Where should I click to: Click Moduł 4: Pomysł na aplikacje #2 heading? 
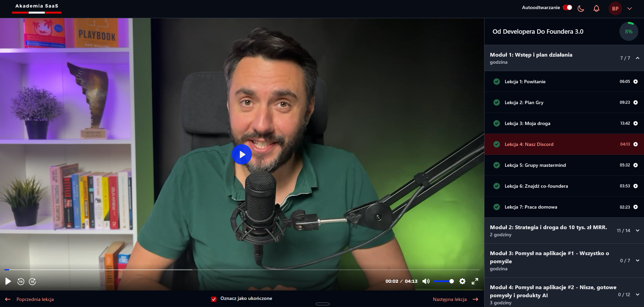[x=553, y=291]
